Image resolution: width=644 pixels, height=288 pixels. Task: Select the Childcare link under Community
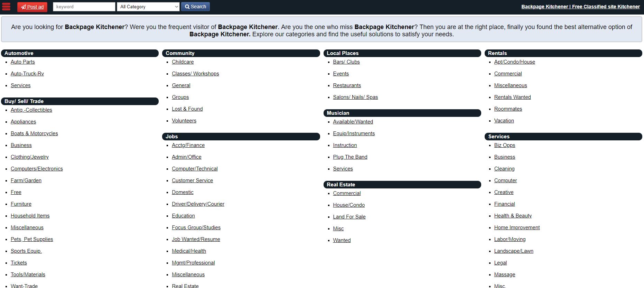pyautogui.click(x=183, y=62)
